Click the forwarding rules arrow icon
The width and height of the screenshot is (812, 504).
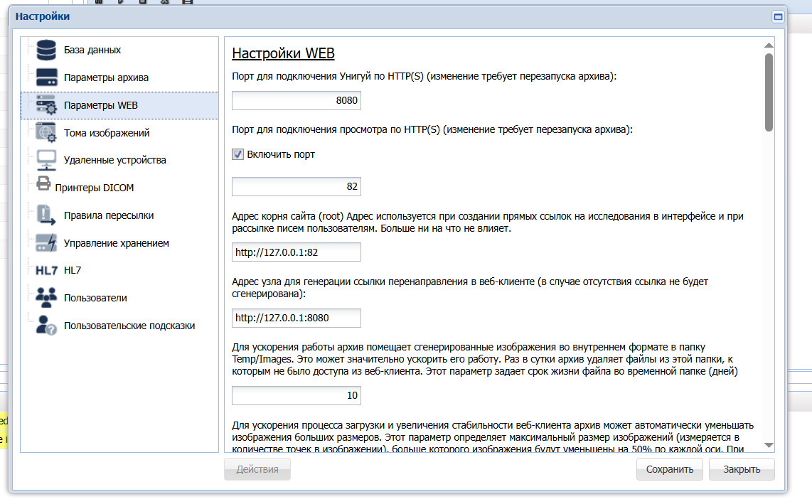(x=46, y=215)
